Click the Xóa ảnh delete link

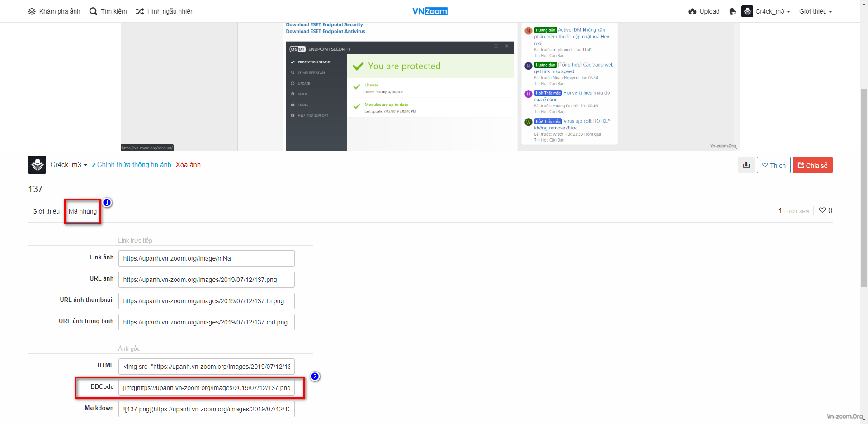(188, 165)
